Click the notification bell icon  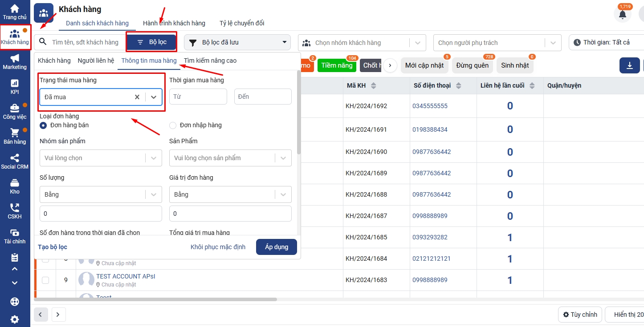(x=622, y=15)
